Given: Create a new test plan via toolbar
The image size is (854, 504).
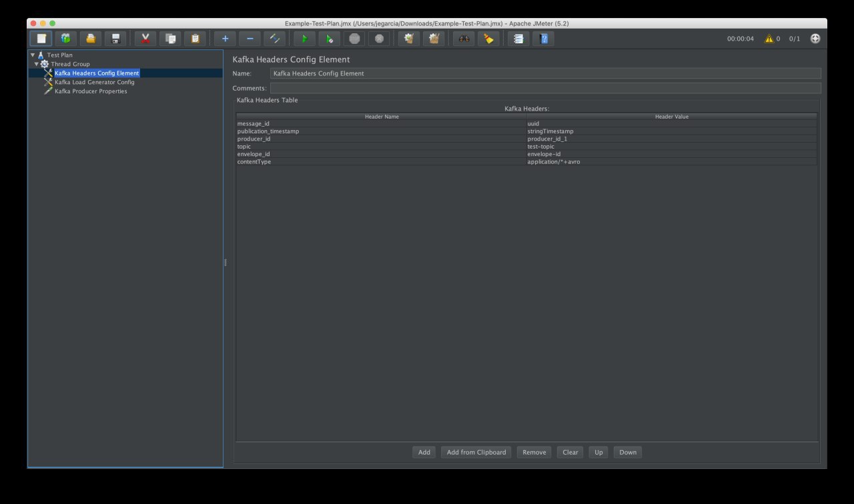Looking at the screenshot, I should pyautogui.click(x=41, y=39).
